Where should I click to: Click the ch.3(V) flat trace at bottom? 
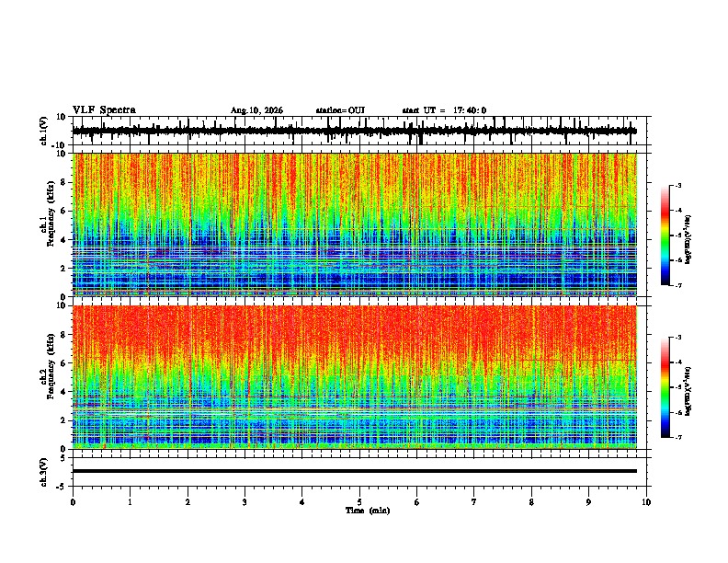[355, 471]
